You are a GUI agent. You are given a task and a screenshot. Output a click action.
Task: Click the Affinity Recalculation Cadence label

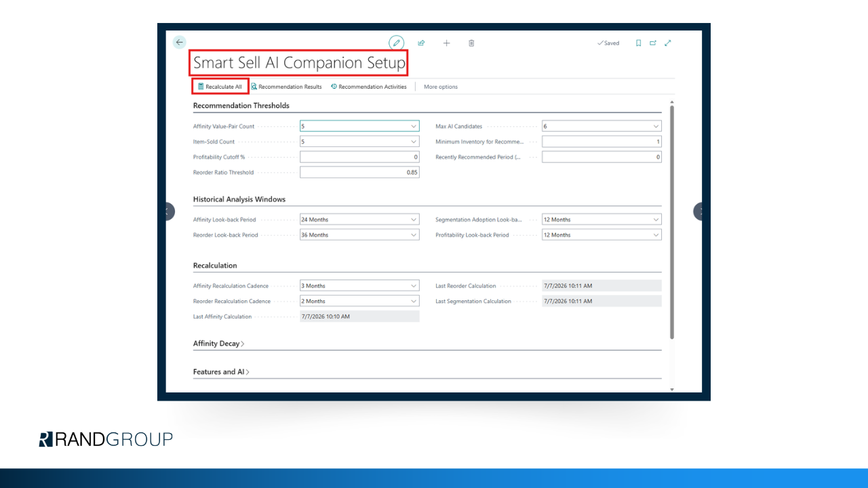coord(231,286)
